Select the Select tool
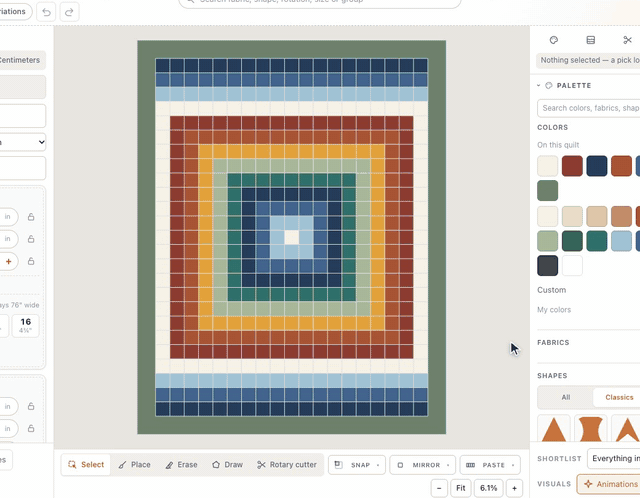Image resolution: width=640 pixels, height=498 pixels. point(86,465)
